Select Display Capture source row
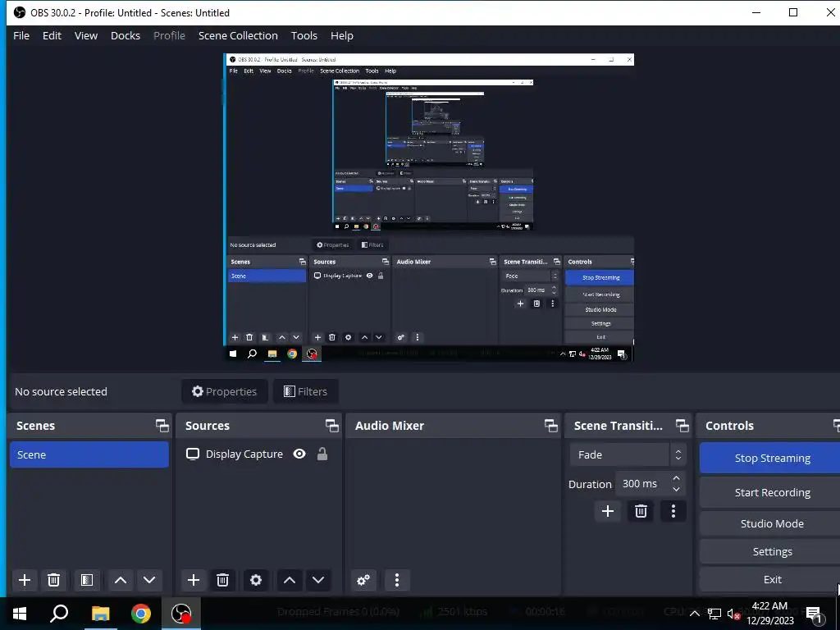This screenshot has height=630, width=840. click(x=258, y=454)
